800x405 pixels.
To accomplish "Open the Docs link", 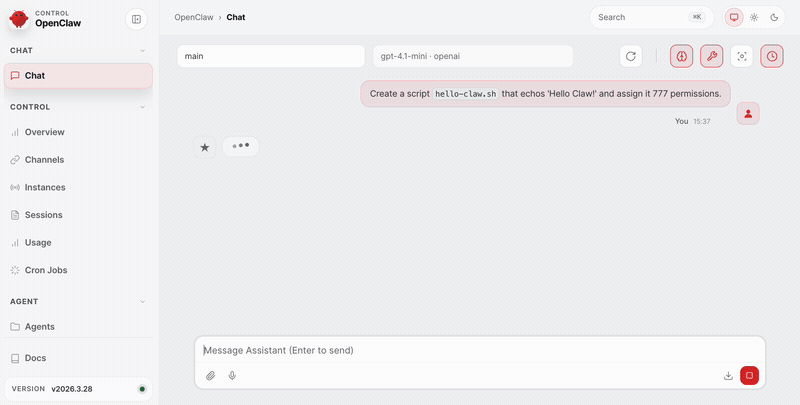I will pos(78,358).
